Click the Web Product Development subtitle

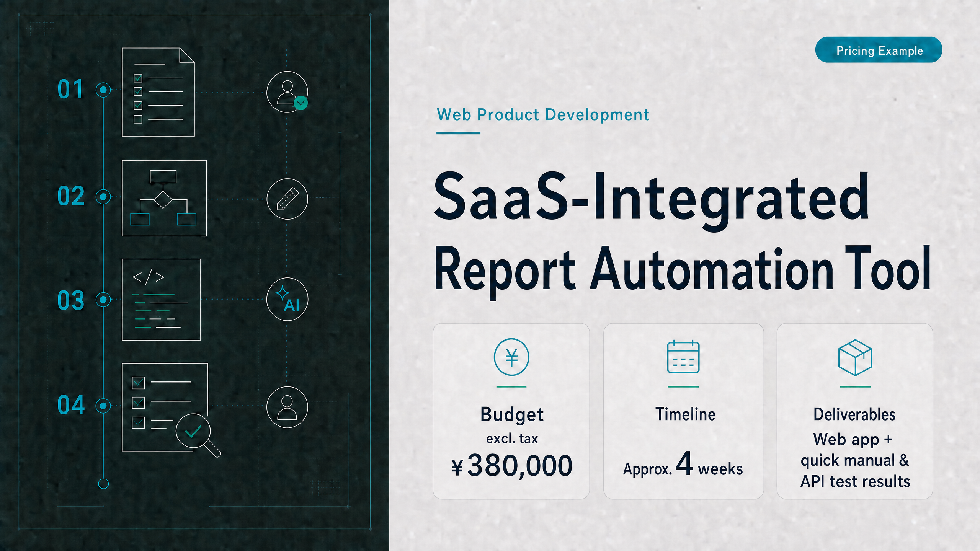[x=543, y=115]
